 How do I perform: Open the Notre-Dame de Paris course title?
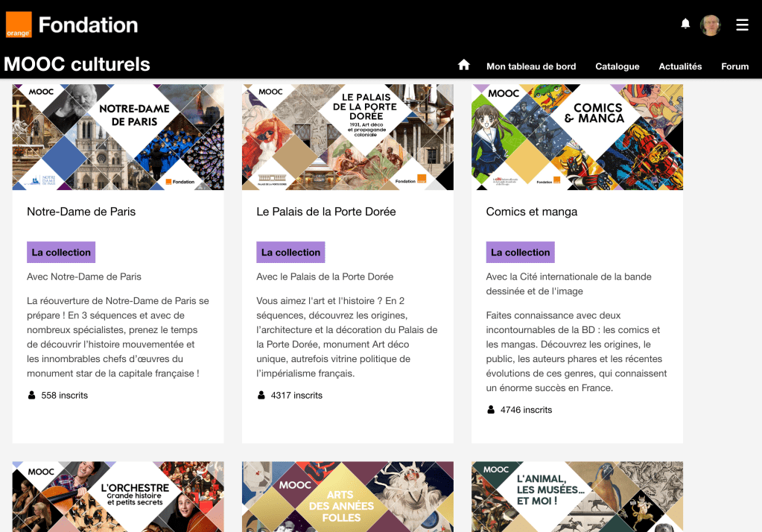81,212
